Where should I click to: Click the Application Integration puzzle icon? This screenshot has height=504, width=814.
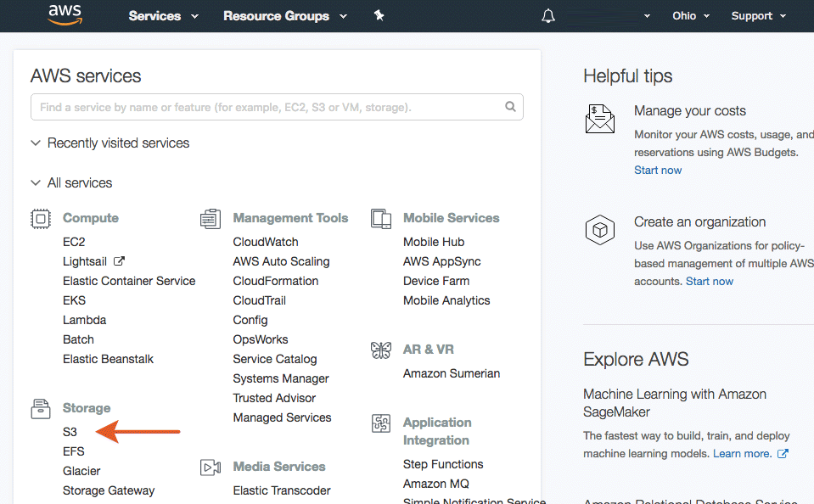click(381, 423)
